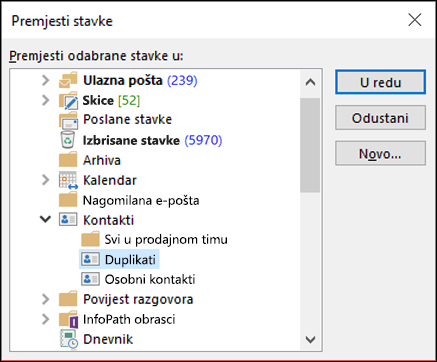Click the Arhiva folder icon

(68, 160)
